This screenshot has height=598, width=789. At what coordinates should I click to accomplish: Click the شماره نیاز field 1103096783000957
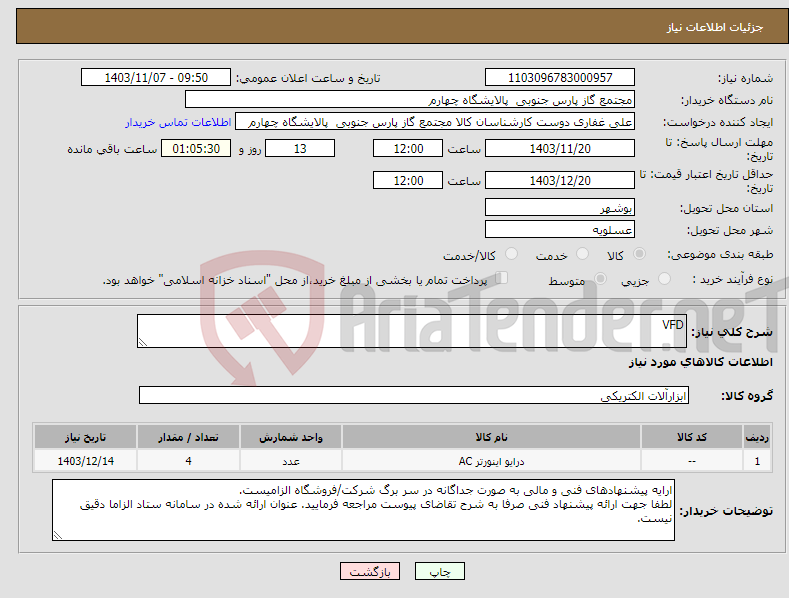(560, 78)
